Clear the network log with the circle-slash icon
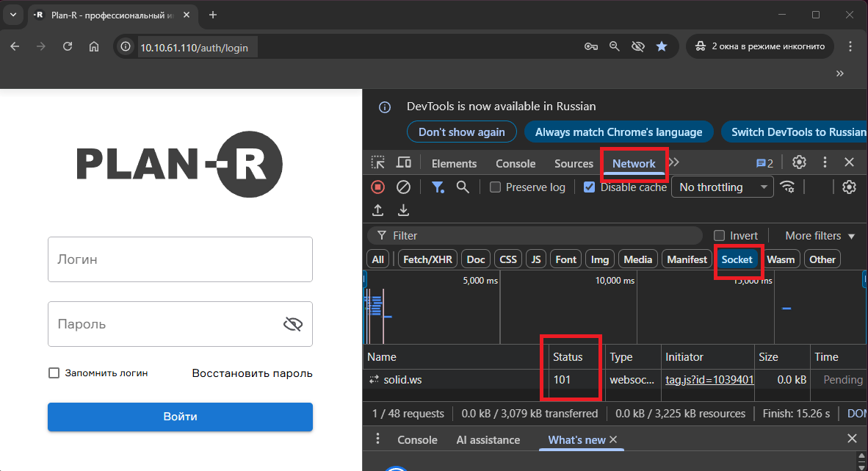868x471 pixels. 402,187
